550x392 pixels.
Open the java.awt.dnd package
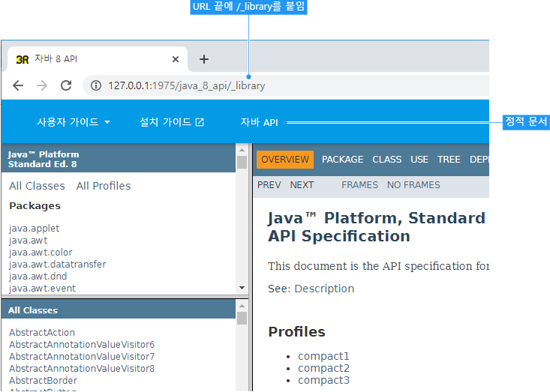pyautogui.click(x=38, y=277)
